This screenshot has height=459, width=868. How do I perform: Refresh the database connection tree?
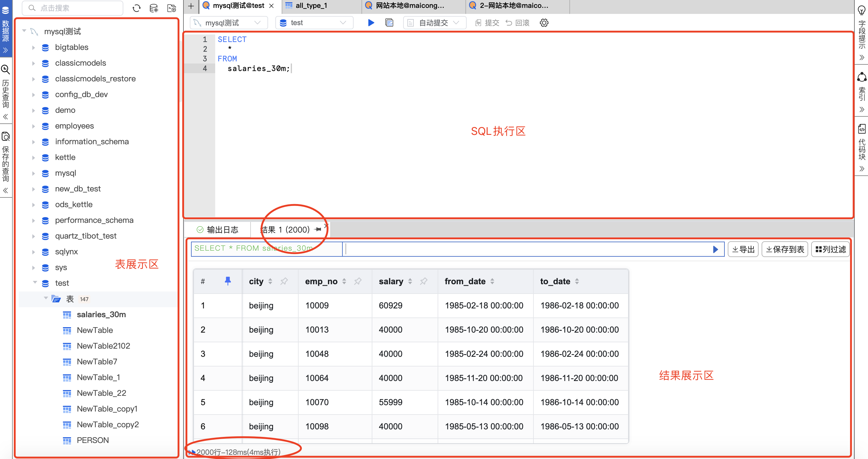pyautogui.click(x=137, y=8)
